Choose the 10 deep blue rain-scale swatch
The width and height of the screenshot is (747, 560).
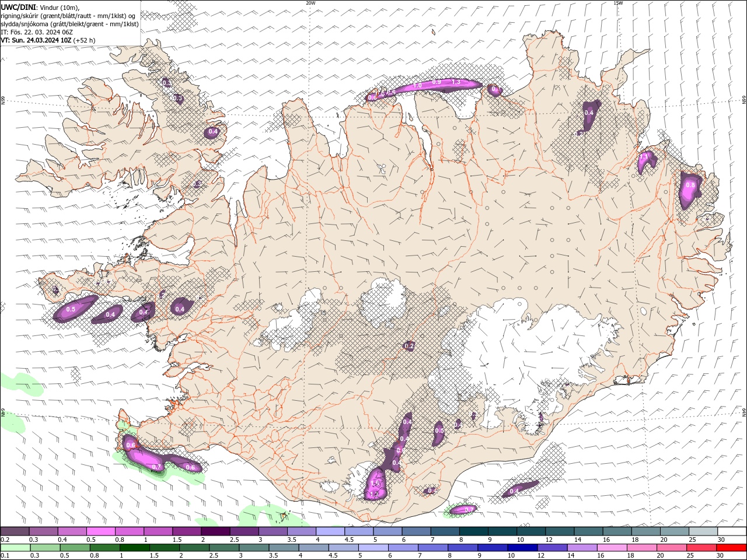(522, 548)
